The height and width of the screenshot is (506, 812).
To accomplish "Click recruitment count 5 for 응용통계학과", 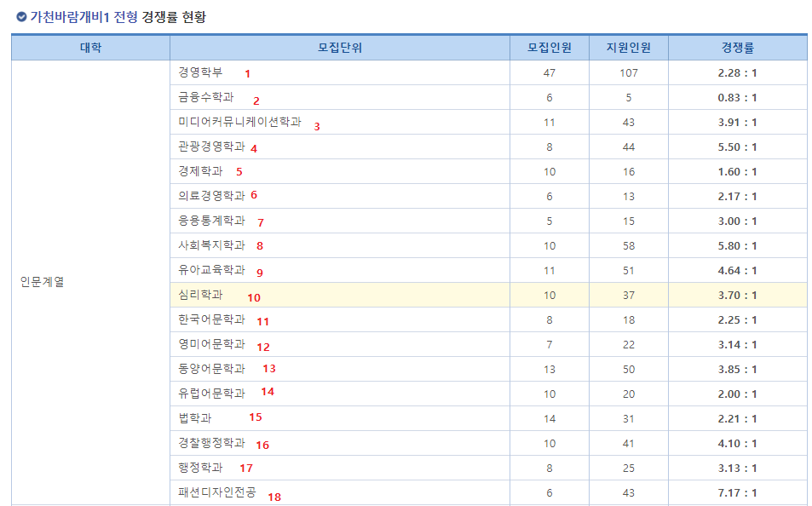I will pos(550,221).
